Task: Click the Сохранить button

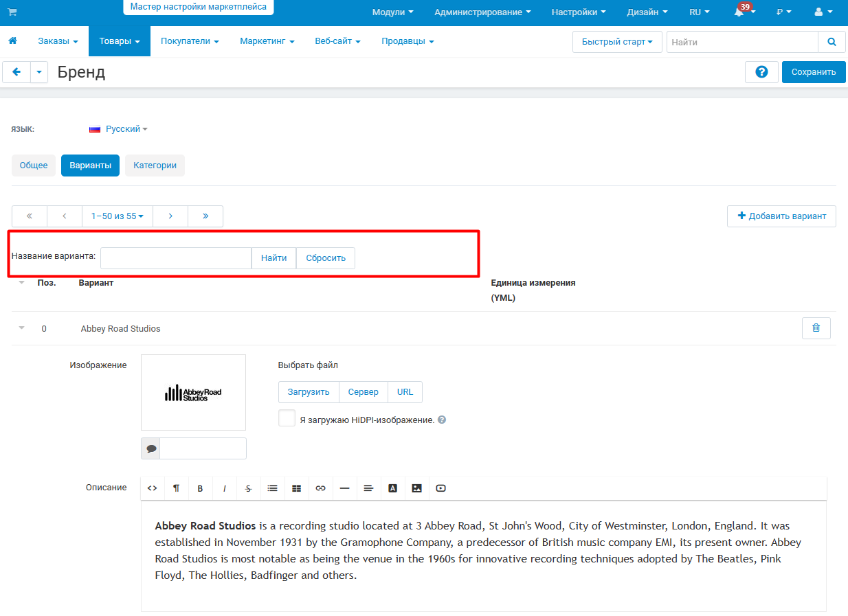Action: (814, 72)
